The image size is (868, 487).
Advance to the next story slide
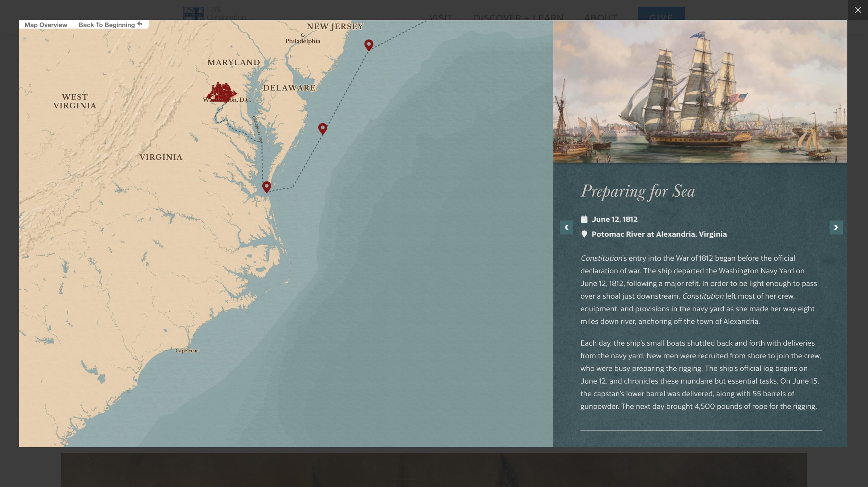pyautogui.click(x=836, y=227)
